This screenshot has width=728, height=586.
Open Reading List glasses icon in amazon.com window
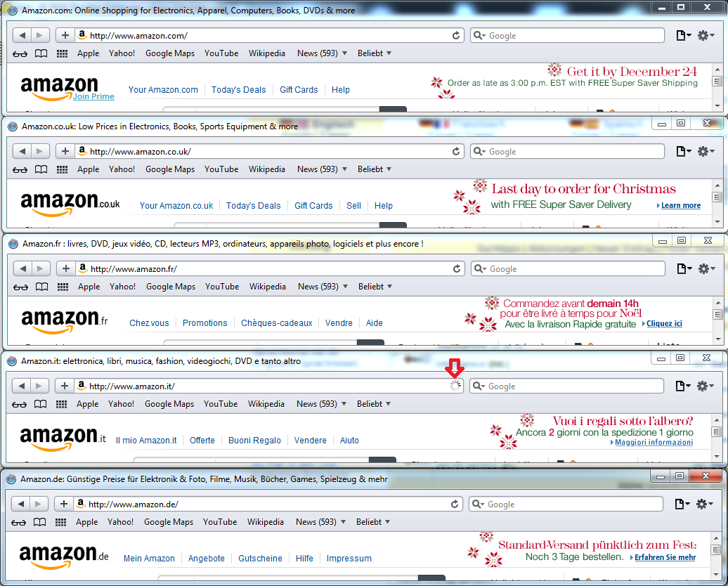pos(20,54)
